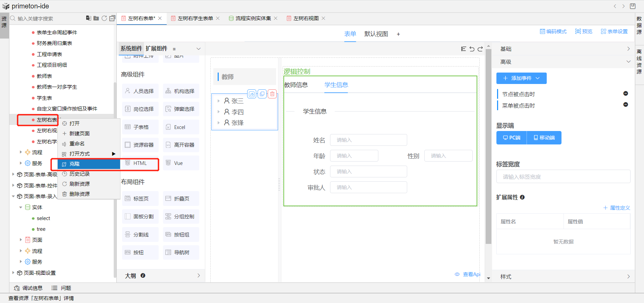
Task: Switch display to PC端
Action: [x=512, y=138]
